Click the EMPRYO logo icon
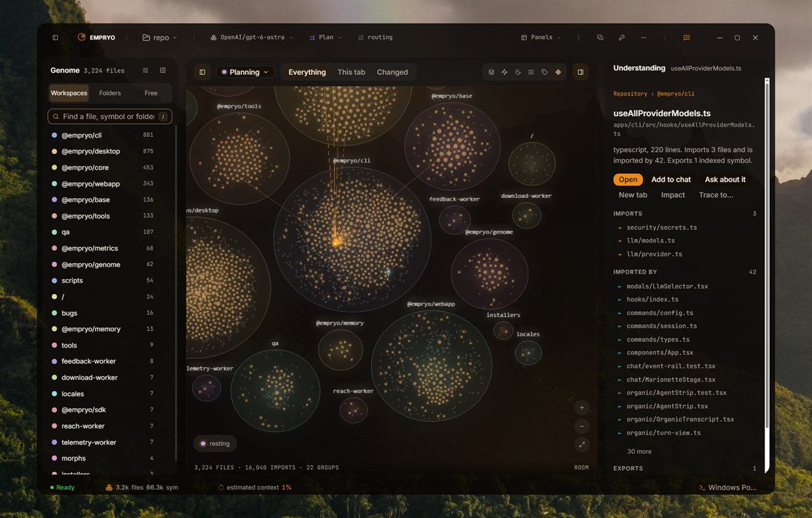Image resolution: width=812 pixels, height=518 pixels. pos(82,38)
